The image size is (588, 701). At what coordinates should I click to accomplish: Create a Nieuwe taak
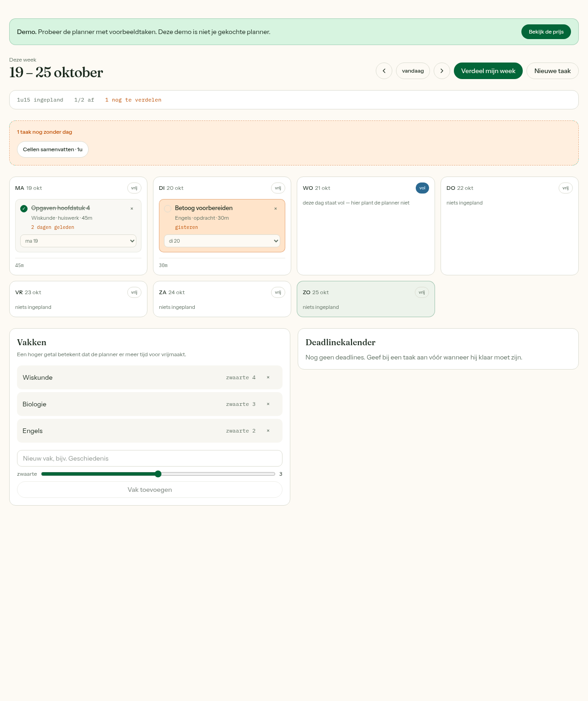point(553,71)
